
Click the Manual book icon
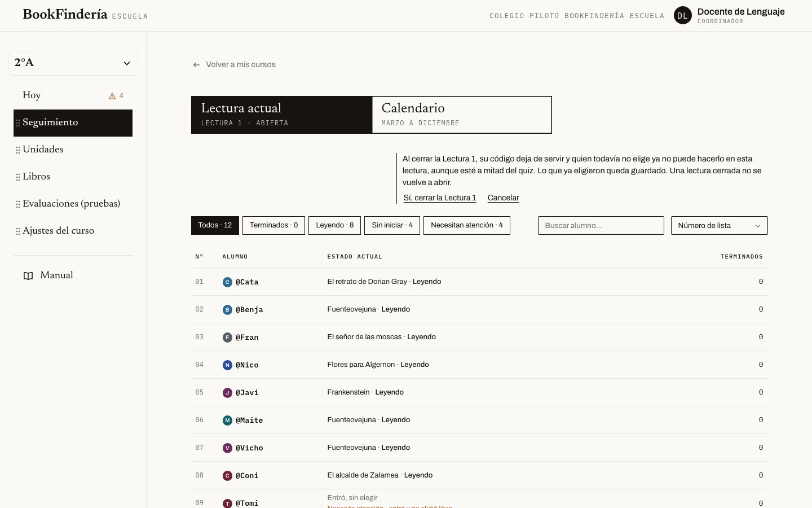(x=28, y=276)
